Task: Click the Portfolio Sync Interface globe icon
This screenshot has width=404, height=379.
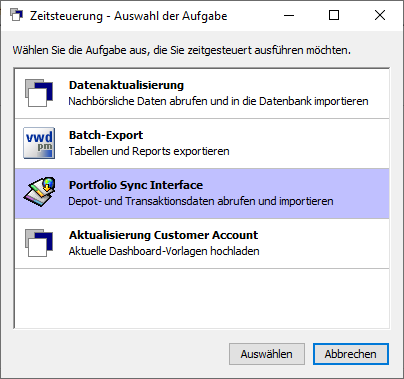Action: click(39, 193)
